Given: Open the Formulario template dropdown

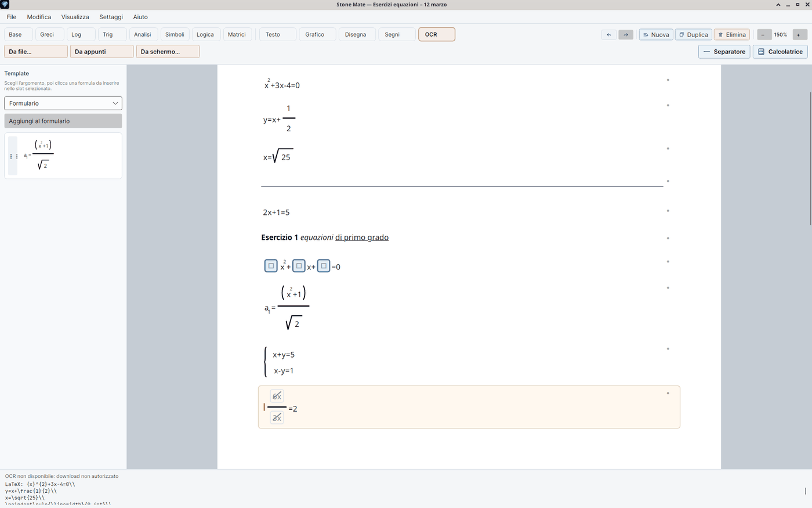Looking at the screenshot, I should coord(63,103).
